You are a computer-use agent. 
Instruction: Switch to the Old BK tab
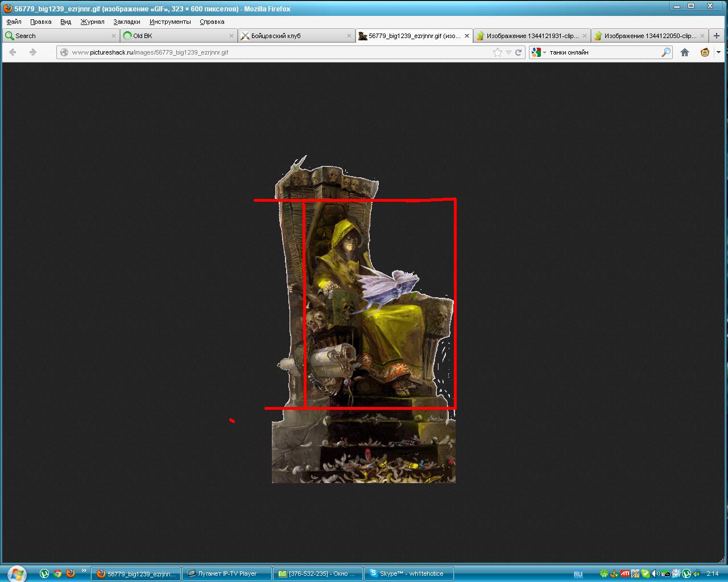179,36
